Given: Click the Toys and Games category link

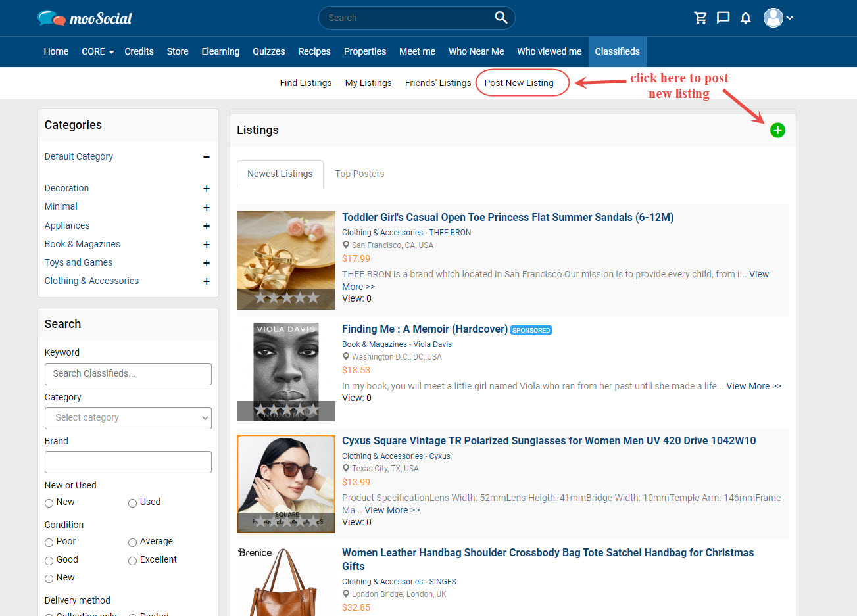Looking at the screenshot, I should [x=78, y=262].
